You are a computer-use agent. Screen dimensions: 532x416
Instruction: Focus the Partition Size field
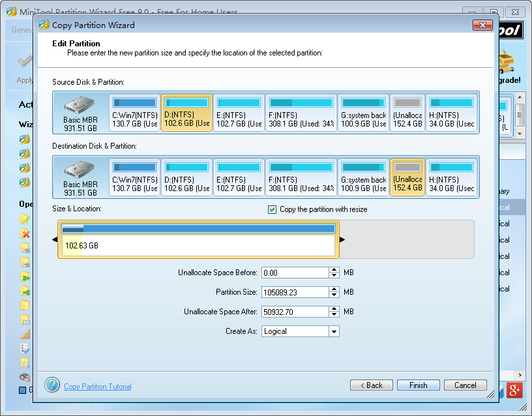295,292
